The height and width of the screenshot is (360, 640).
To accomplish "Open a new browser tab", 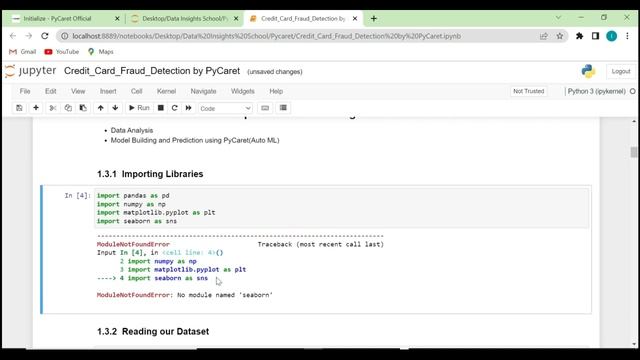I will (x=373, y=18).
